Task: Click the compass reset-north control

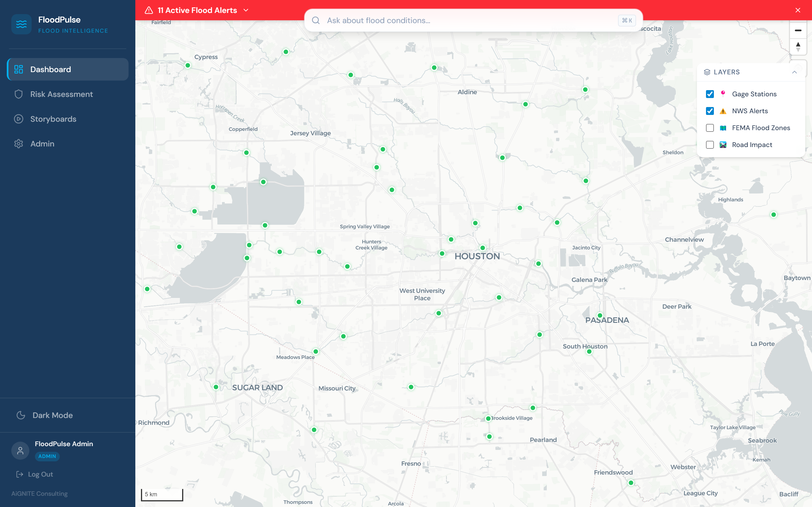Action: (x=798, y=46)
